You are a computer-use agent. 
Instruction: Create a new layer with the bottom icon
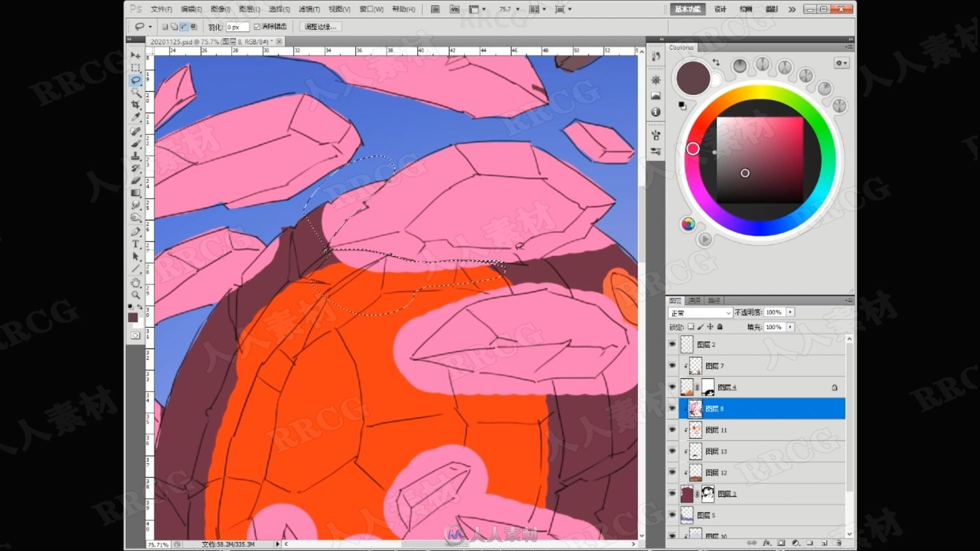click(824, 543)
